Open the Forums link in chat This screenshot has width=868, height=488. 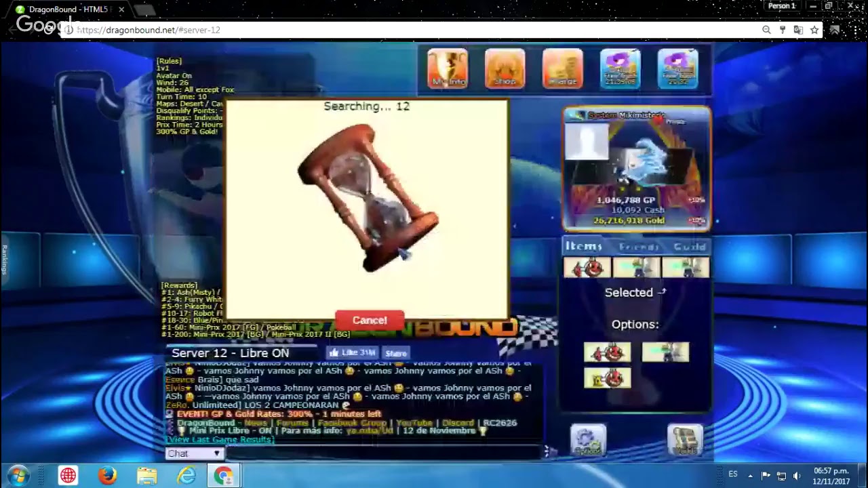coord(292,423)
